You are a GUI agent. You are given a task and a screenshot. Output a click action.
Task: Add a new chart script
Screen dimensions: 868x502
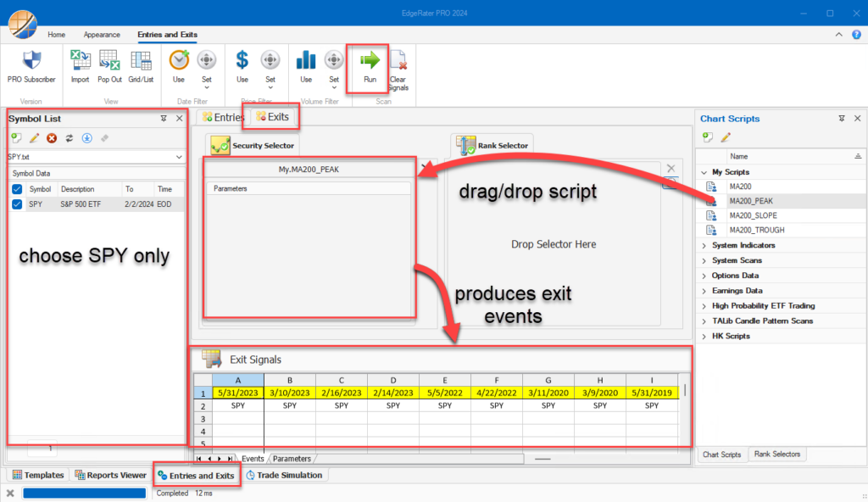(708, 137)
